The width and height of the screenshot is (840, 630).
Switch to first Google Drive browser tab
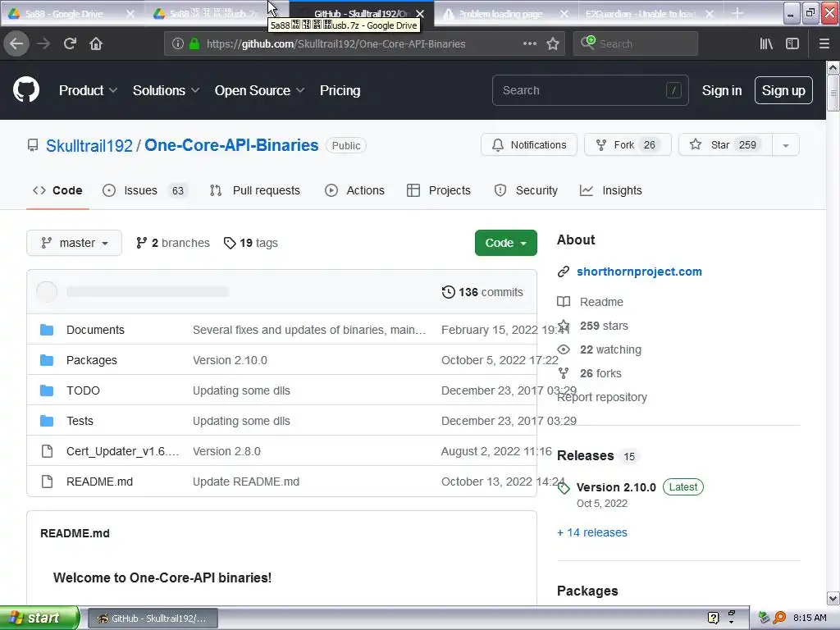(x=71, y=14)
